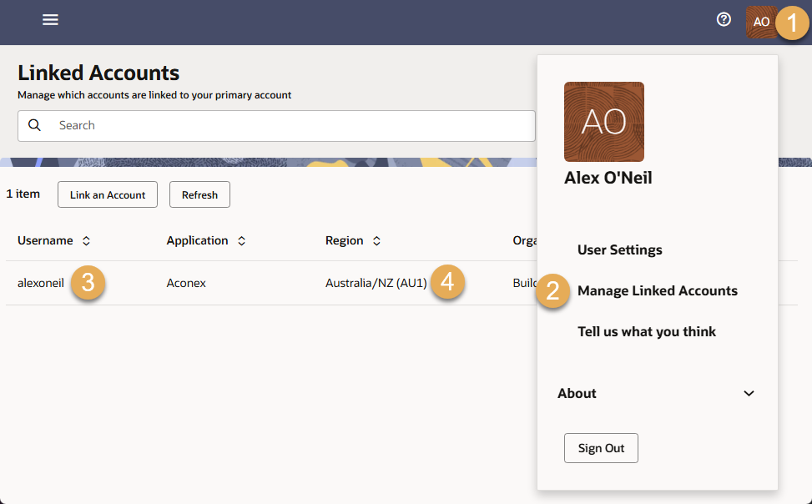
Task: Click the Aconex application cell
Action: [186, 283]
